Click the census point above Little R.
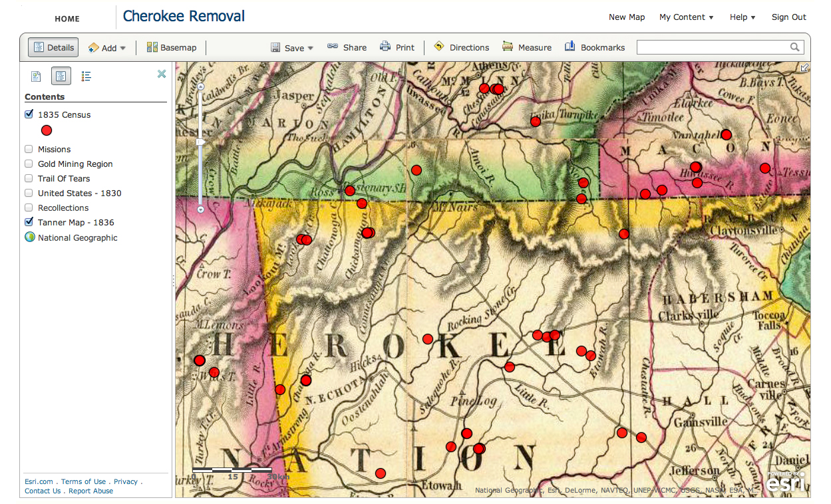Image resolution: width=831 pixels, height=504 pixels. pyautogui.click(x=510, y=367)
